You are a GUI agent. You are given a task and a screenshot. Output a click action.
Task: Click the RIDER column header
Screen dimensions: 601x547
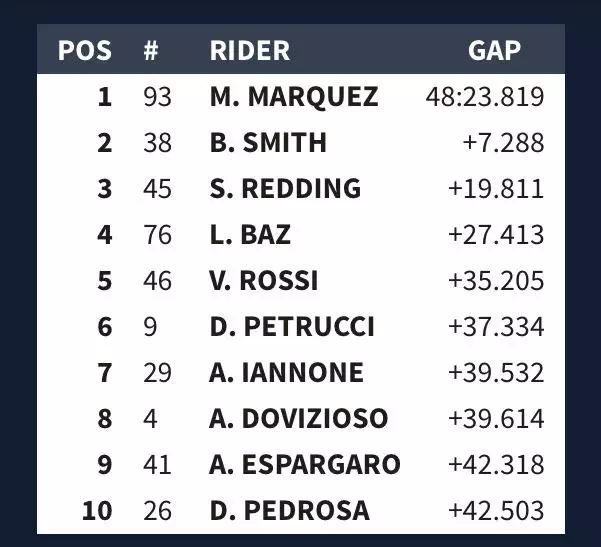coord(250,50)
